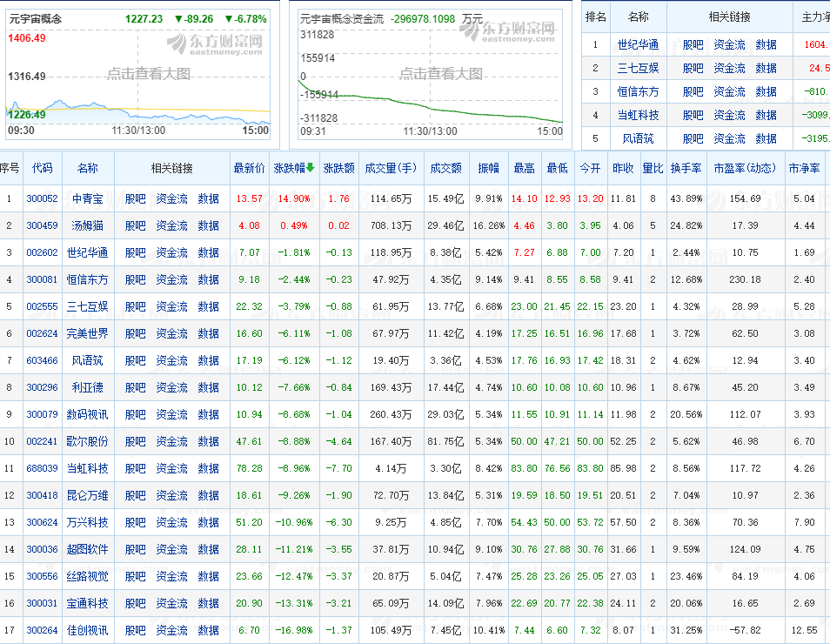Sort the table by 最新价 column header
This screenshot has height=644, width=830.
250,169
